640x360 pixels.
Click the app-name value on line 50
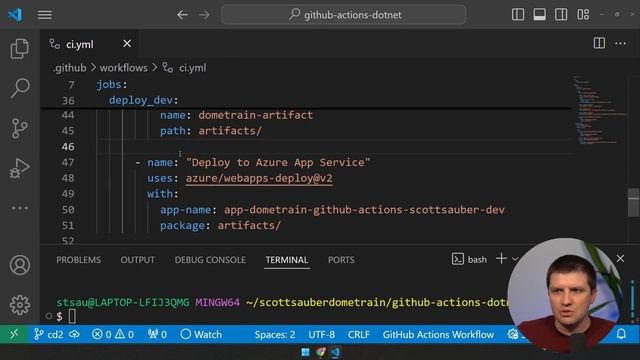pos(364,210)
